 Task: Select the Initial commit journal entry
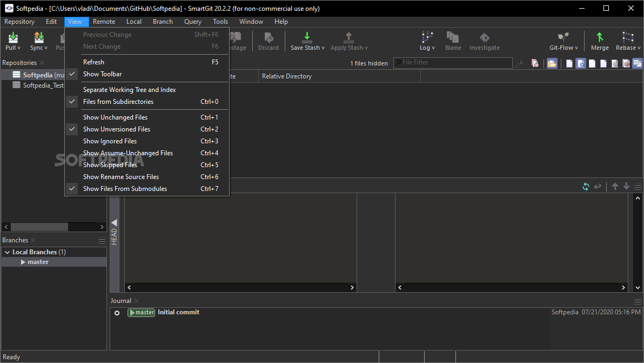tap(178, 313)
